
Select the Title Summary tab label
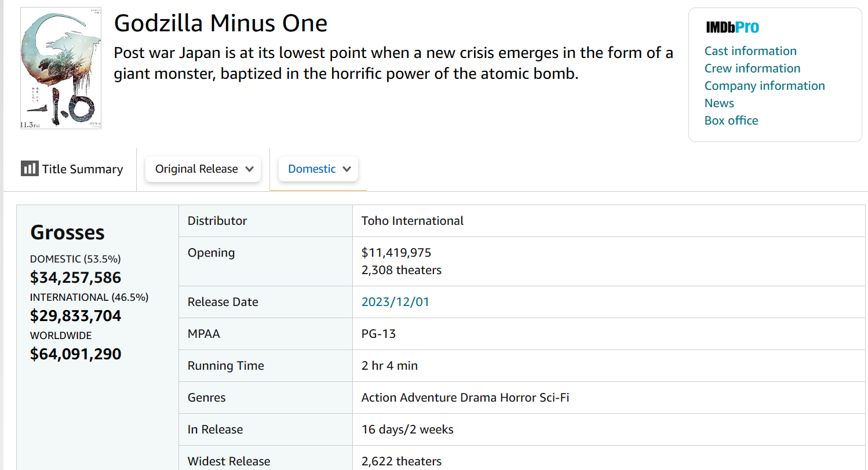click(x=82, y=169)
